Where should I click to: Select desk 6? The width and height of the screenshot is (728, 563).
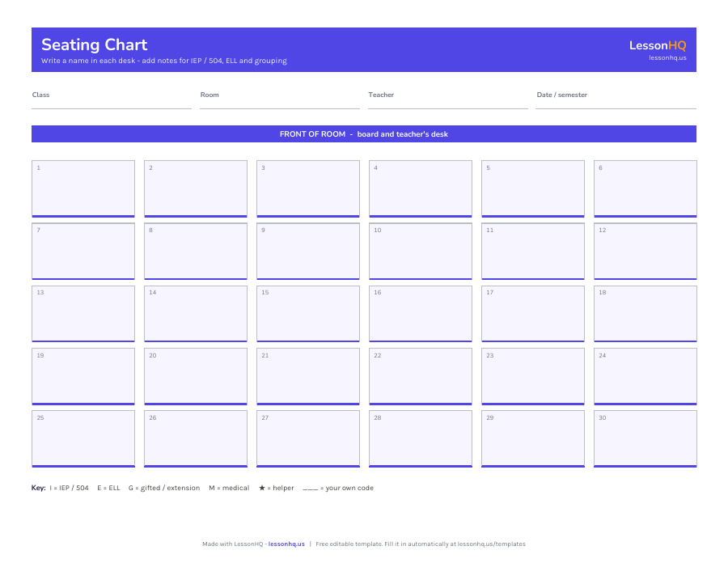[645, 189]
